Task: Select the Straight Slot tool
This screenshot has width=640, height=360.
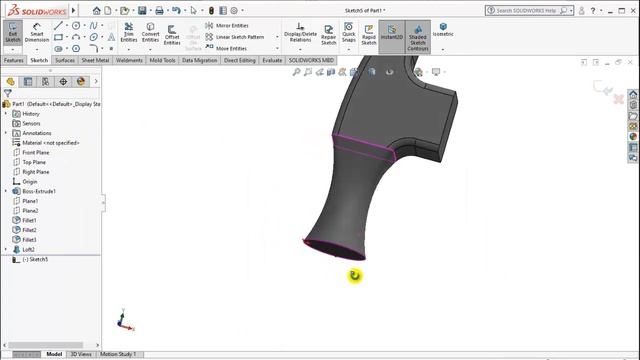Action: coord(58,49)
